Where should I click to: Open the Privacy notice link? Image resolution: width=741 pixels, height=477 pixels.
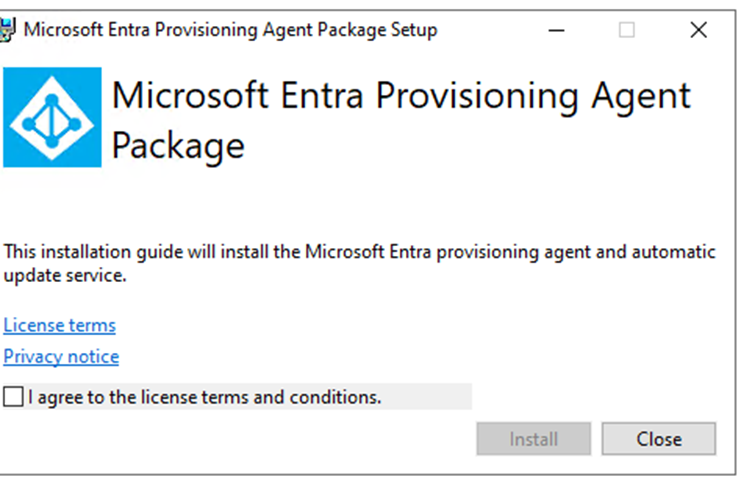[x=61, y=356]
